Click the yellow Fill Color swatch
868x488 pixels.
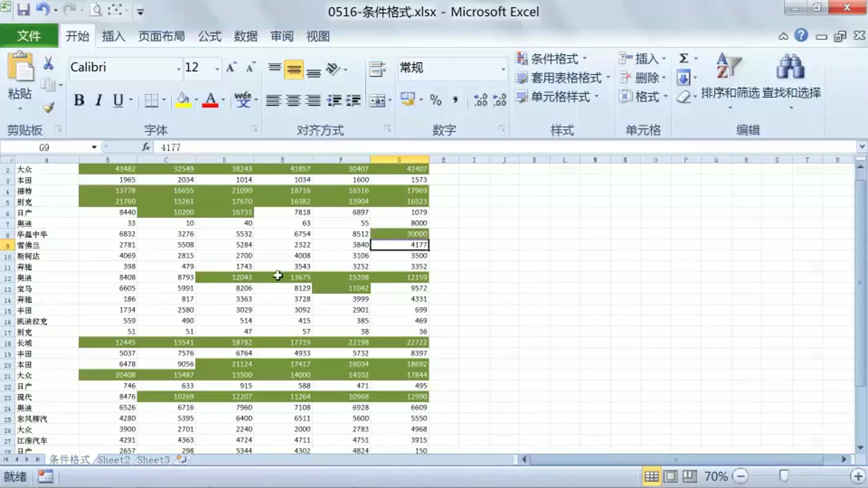(183, 100)
